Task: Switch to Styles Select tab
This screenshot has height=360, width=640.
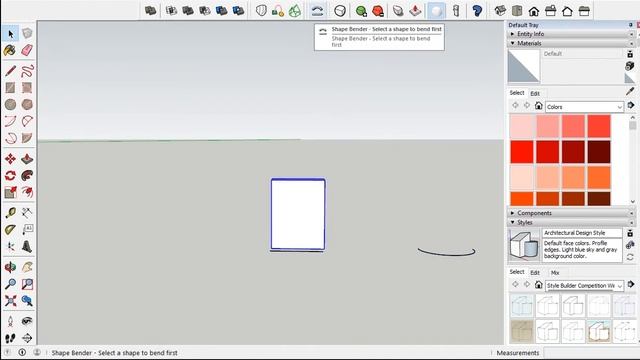Action: (517, 272)
